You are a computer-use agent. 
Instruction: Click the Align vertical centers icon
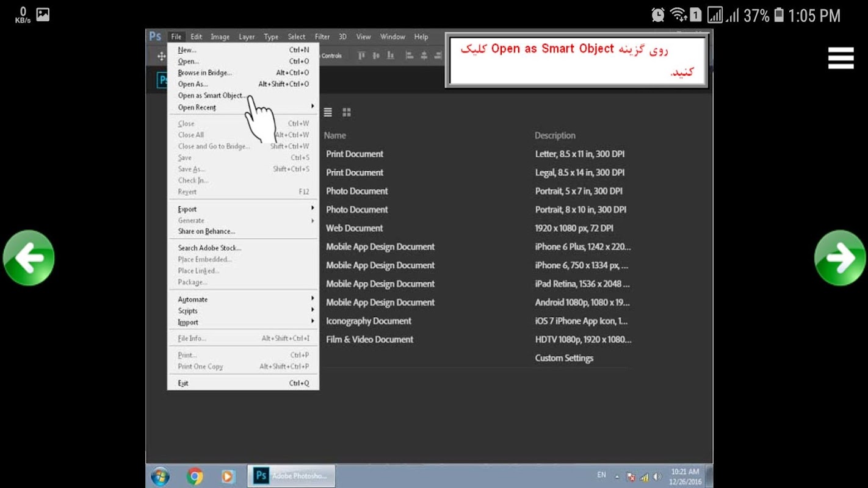point(376,56)
